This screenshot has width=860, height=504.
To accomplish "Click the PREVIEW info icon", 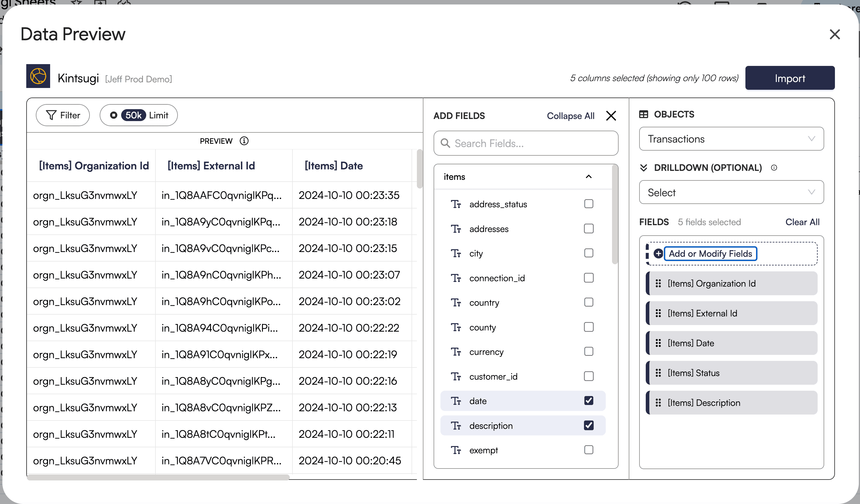I will pyautogui.click(x=244, y=141).
